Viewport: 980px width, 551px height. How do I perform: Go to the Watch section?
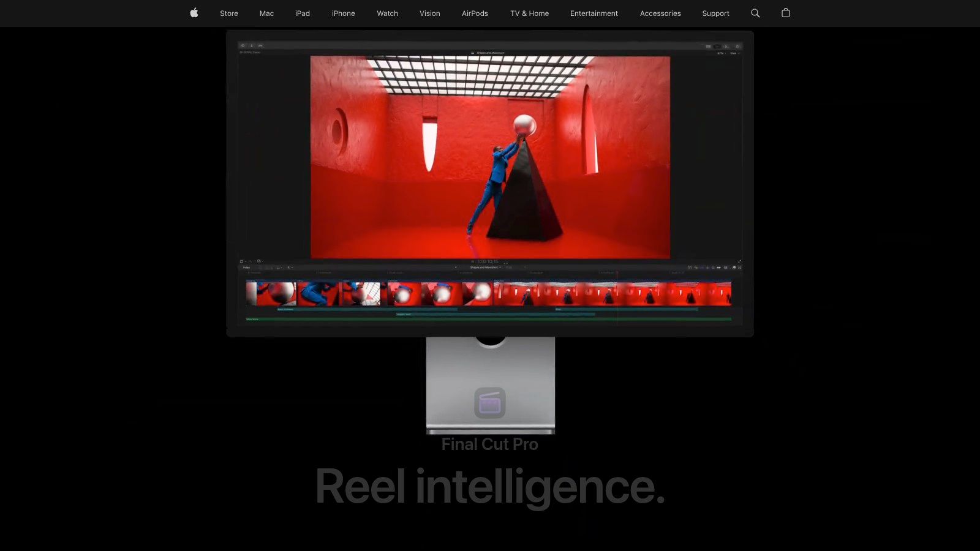tap(388, 13)
